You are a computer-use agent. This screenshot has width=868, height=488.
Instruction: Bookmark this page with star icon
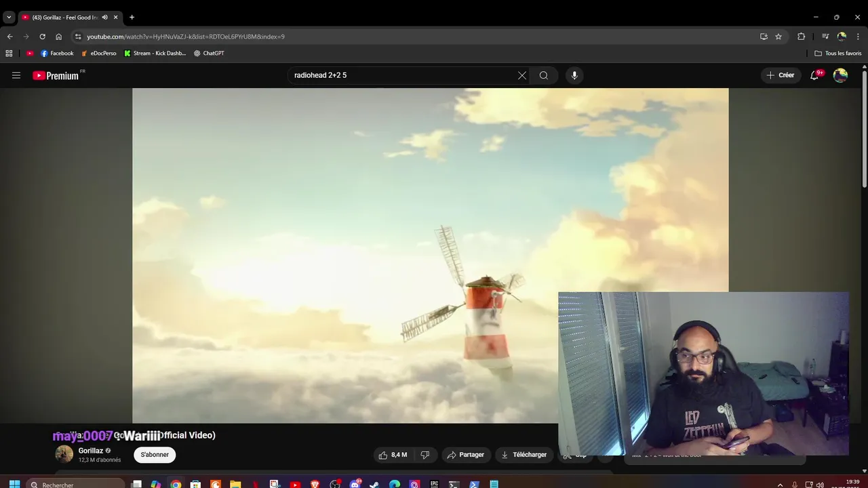coord(778,37)
